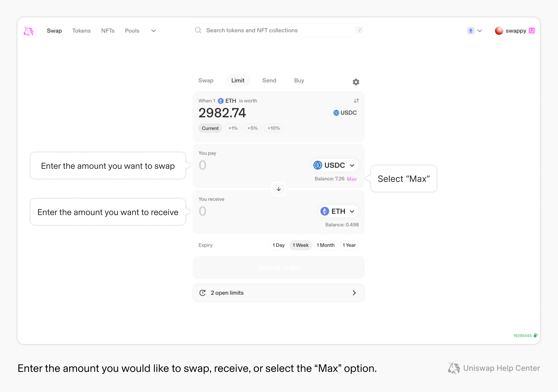This screenshot has height=392, width=558.
Task: Click the slash shortcut badge in search
Action: [359, 30]
